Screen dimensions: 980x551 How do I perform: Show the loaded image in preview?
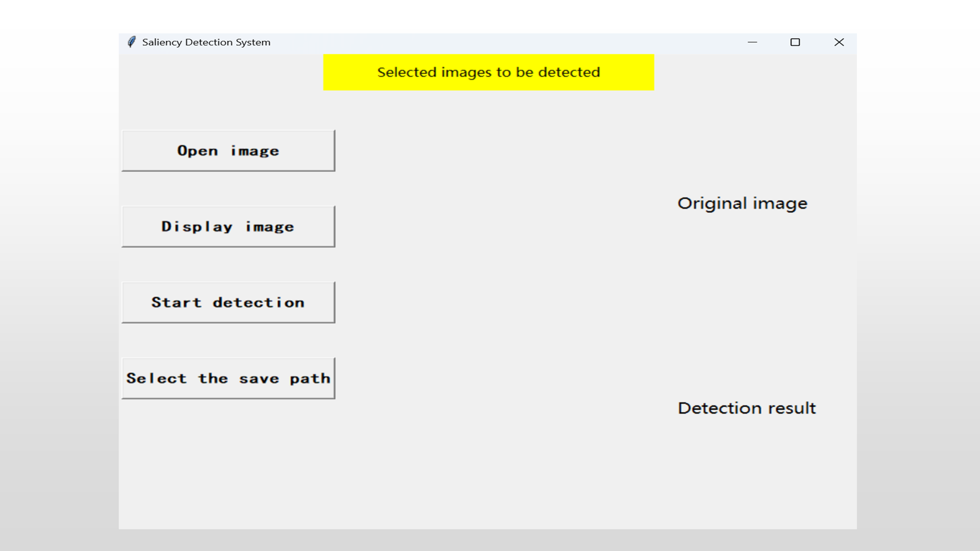[228, 227]
